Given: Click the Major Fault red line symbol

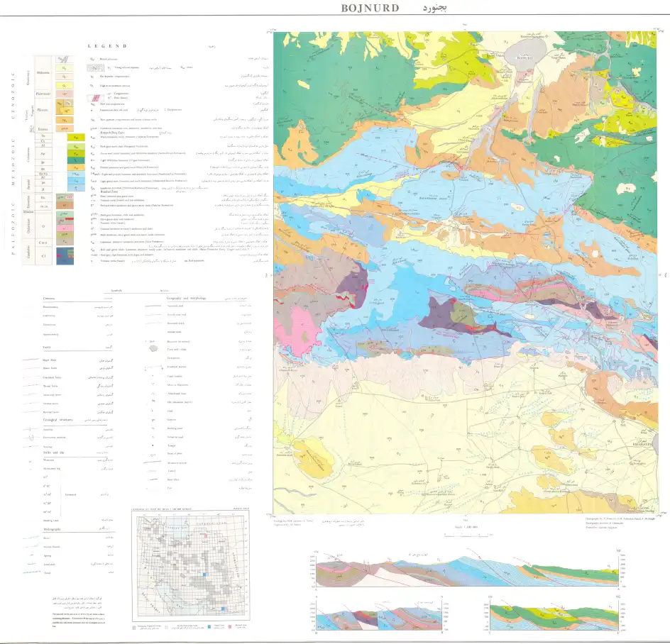Looking at the screenshot, I should [x=31, y=360].
